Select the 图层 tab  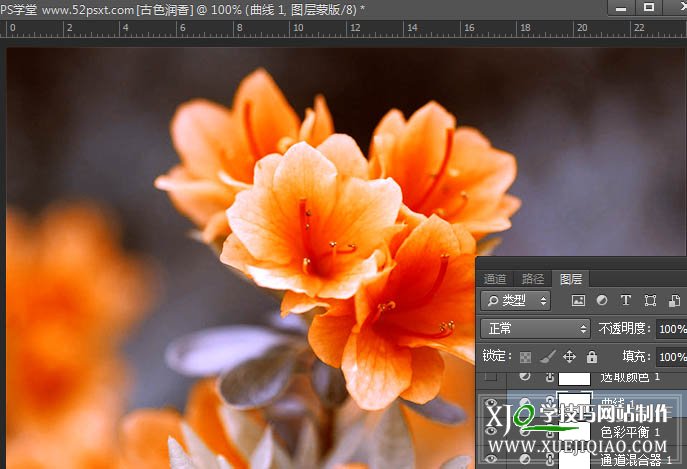[x=571, y=279]
